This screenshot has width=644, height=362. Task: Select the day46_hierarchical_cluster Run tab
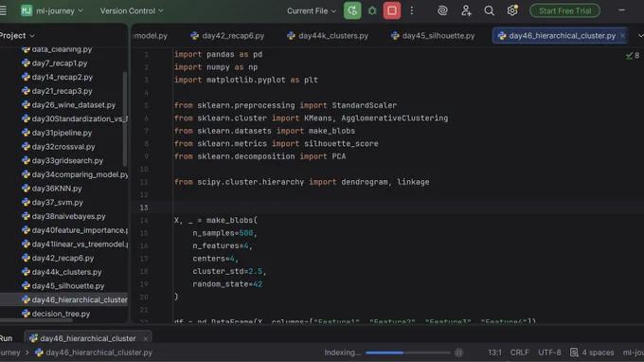87,338
